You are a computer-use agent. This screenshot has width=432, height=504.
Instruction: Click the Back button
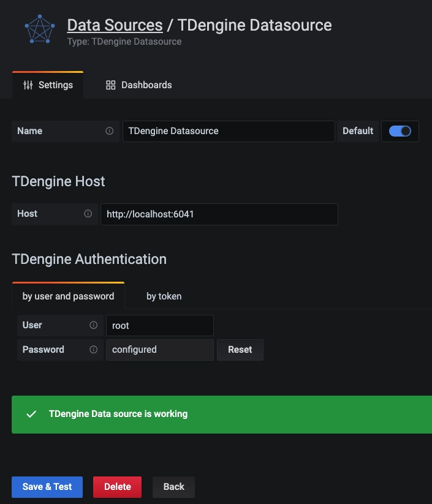tap(173, 487)
